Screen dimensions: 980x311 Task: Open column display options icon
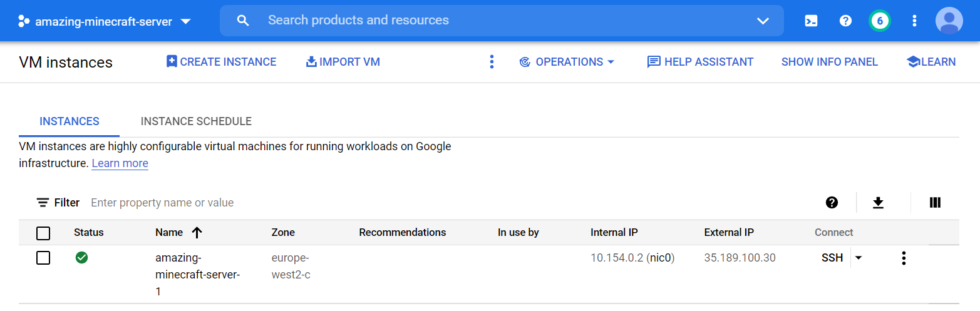tap(936, 203)
